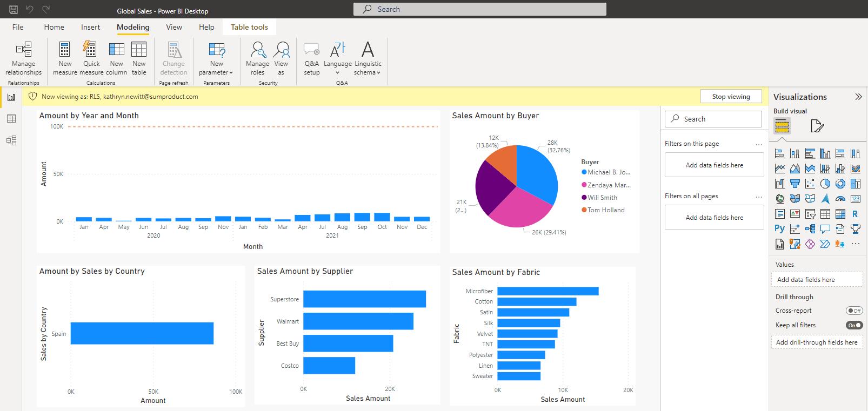Image resolution: width=868 pixels, height=411 pixels.
Task: Switch to Report view in left sidebar
Action: (11, 97)
